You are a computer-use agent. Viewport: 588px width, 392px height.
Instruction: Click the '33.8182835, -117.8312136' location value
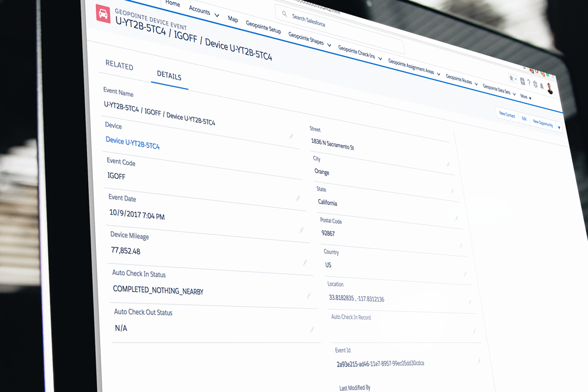coord(356,299)
